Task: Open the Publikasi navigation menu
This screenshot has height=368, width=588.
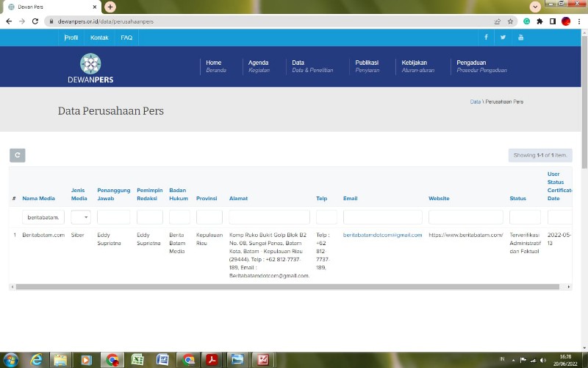Action: (x=367, y=66)
